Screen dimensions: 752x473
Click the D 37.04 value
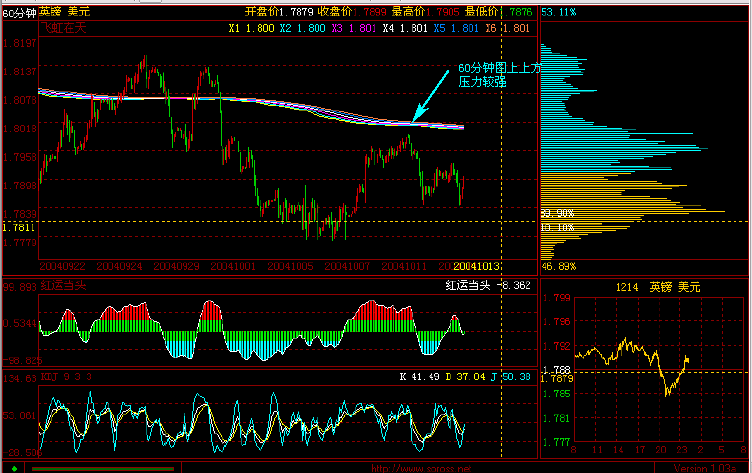465,377
